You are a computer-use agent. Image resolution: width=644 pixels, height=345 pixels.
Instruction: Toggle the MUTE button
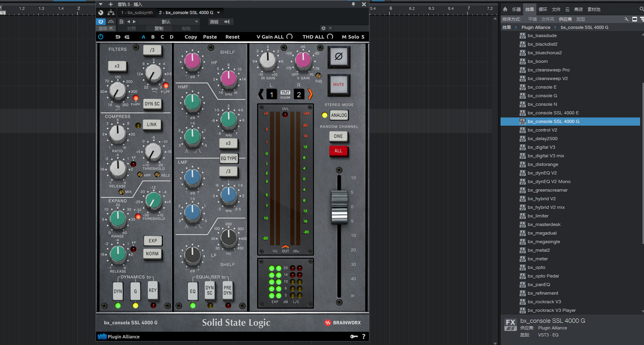[x=339, y=85]
